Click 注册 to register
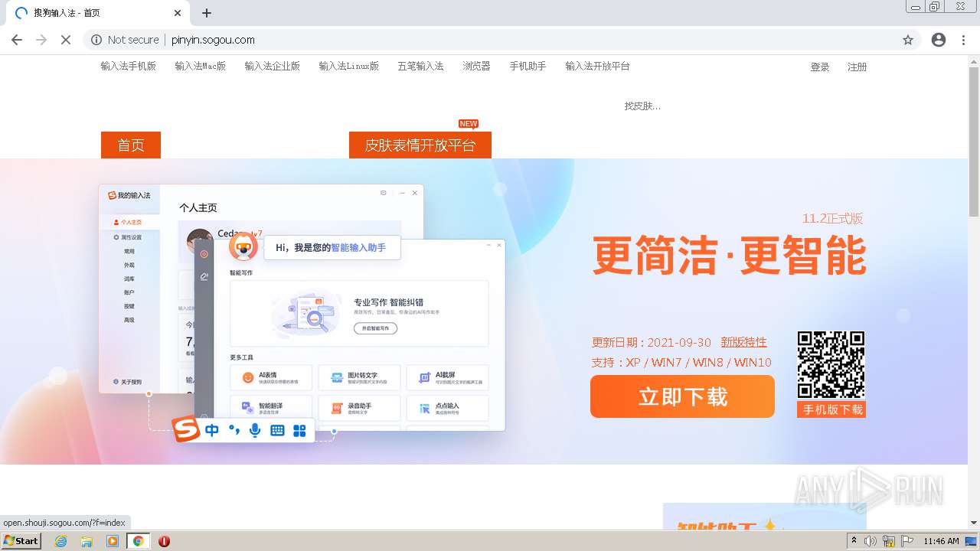 click(857, 67)
